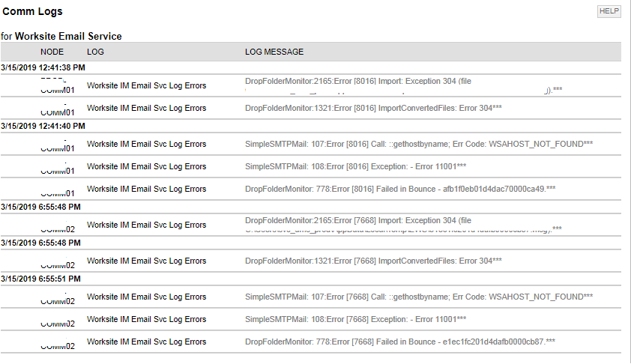631x364 pixels.
Task: Click the Failed in Bounce afb1f0eb01d4dac70000ca49 message
Action: pyautogui.click(x=400, y=189)
